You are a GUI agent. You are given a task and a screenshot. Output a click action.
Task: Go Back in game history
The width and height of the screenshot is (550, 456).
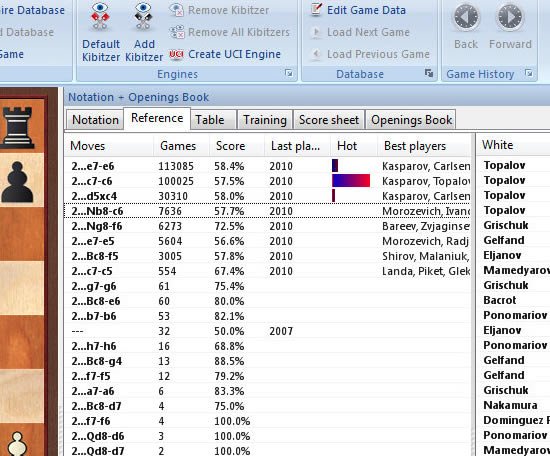[466, 26]
